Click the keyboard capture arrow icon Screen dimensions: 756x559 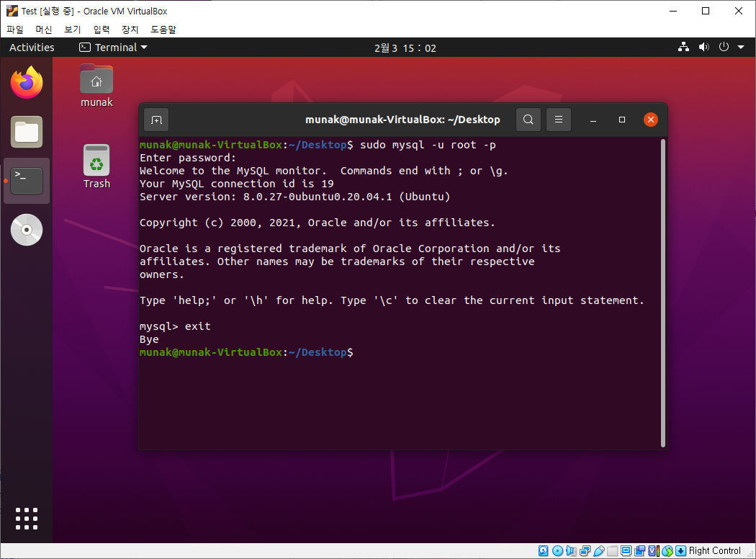[x=681, y=551]
